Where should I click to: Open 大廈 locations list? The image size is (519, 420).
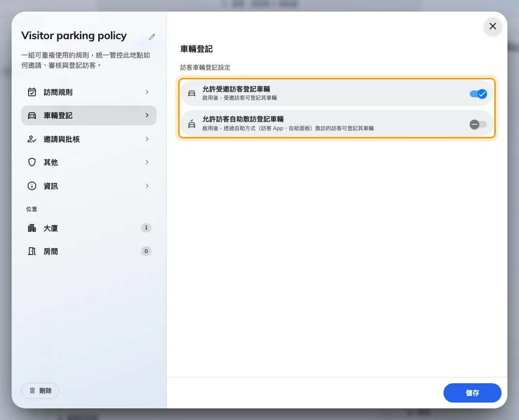[89, 228]
